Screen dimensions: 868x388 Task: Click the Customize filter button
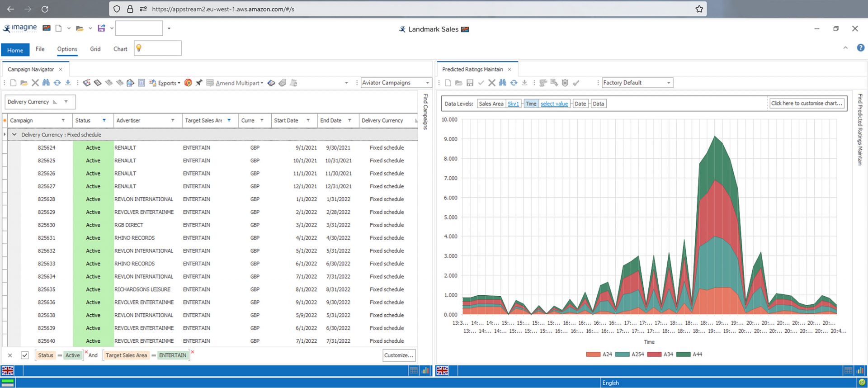click(x=398, y=355)
